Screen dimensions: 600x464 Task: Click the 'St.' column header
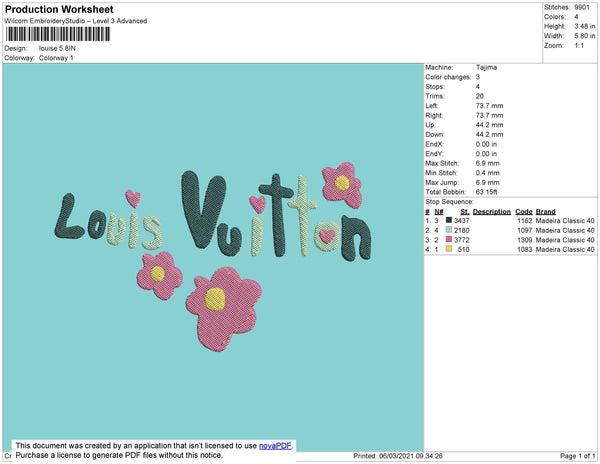[465, 212]
